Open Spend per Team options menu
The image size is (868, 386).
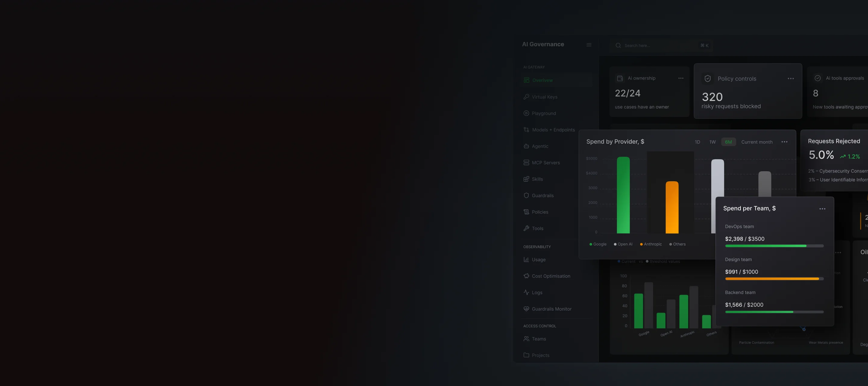822,209
